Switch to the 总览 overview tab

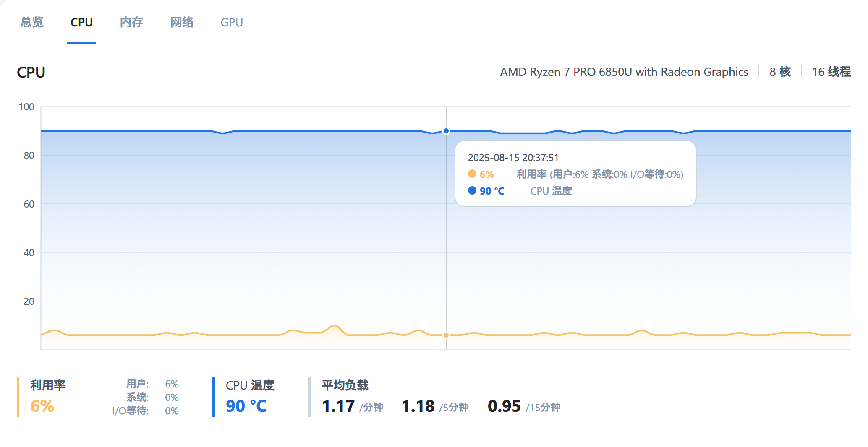coord(32,22)
